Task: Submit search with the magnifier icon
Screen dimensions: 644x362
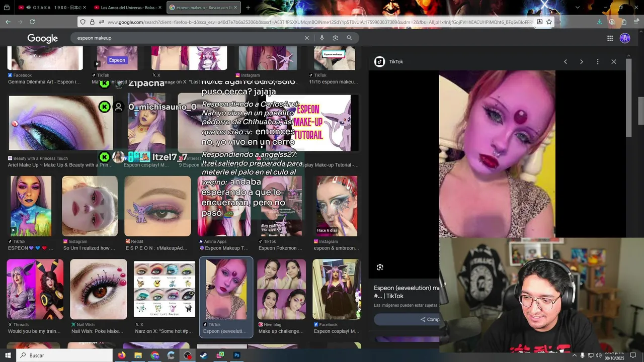Action: point(349,38)
